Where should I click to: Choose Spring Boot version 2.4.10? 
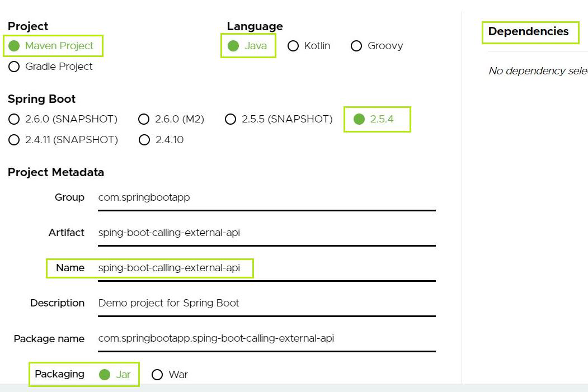[x=144, y=140]
